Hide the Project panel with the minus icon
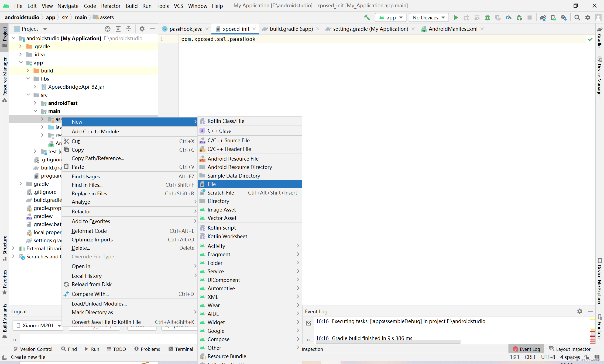 (x=153, y=29)
